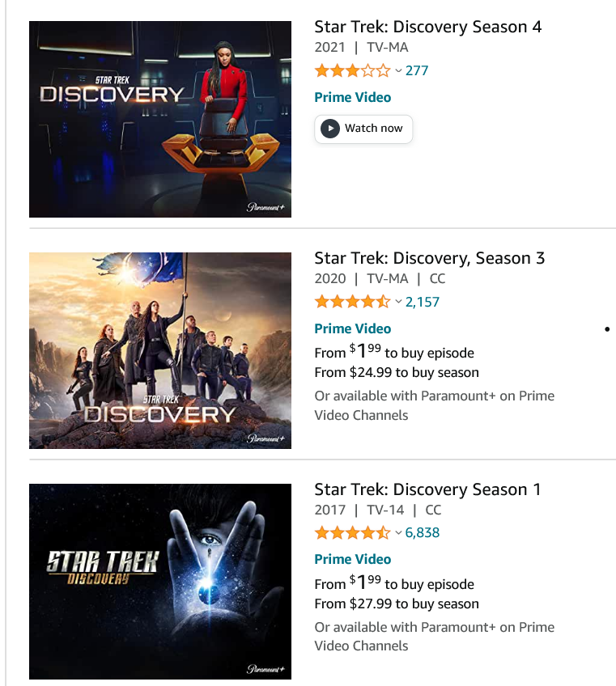This screenshot has height=686, width=616.
Task: Click the Season 1 star rating
Action: [352, 533]
